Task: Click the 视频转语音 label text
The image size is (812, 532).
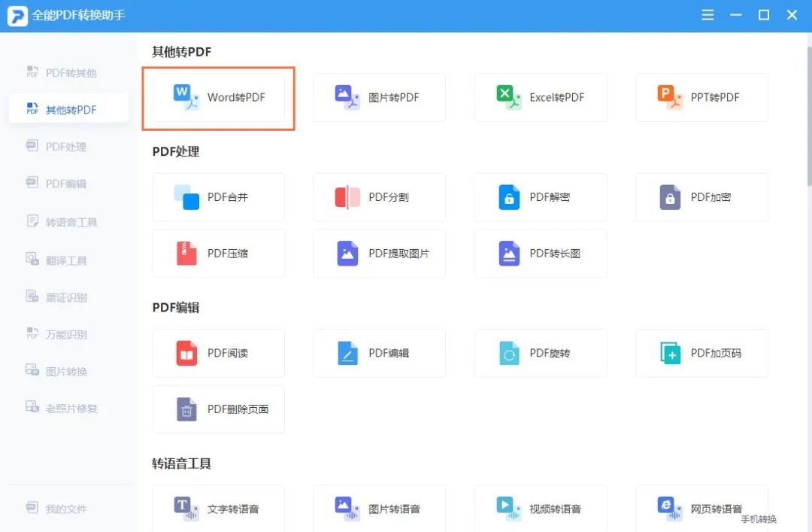Action: click(x=555, y=509)
